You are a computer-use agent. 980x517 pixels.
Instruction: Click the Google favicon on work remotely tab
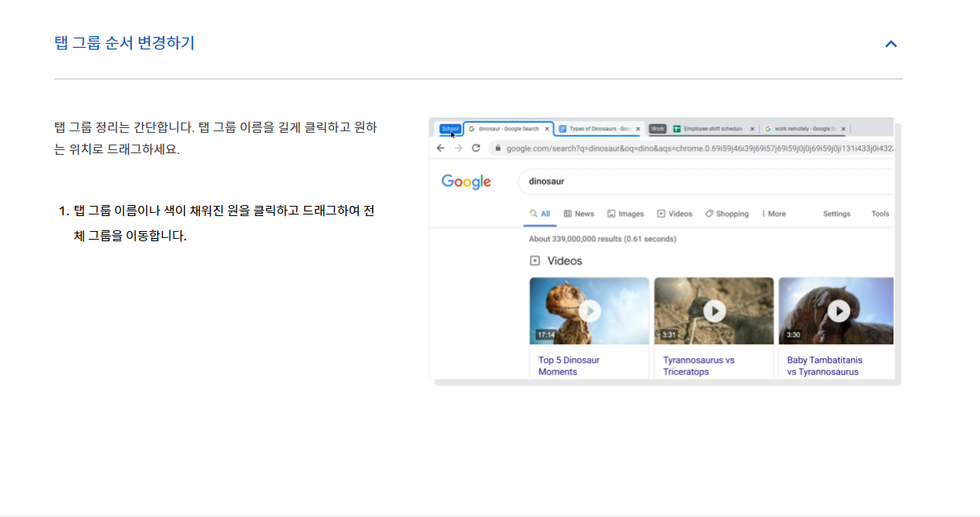point(768,129)
